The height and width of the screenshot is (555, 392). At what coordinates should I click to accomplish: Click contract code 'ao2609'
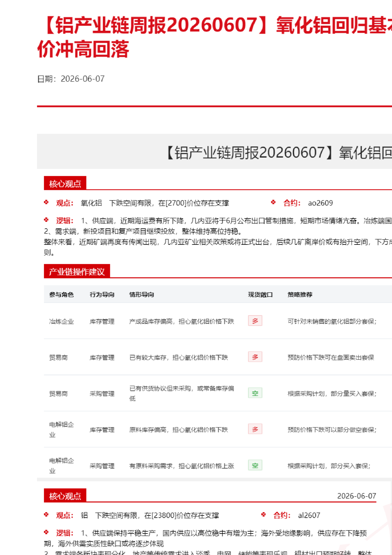tap(320, 203)
